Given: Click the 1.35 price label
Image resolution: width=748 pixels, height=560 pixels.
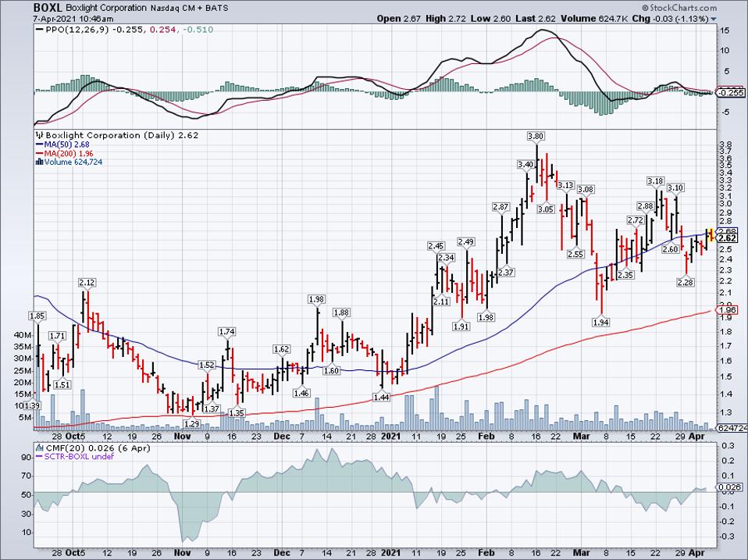Looking at the screenshot, I should point(237,413).
